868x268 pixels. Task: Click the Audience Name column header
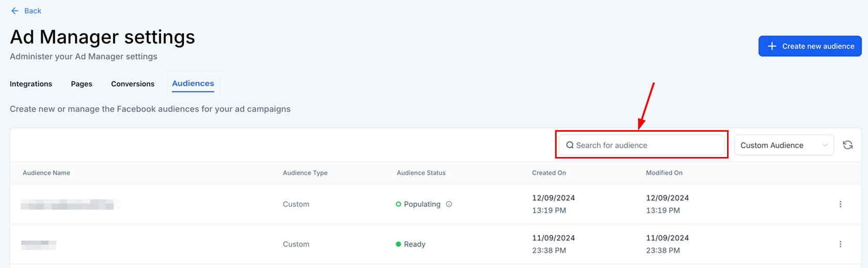(46, 173)
